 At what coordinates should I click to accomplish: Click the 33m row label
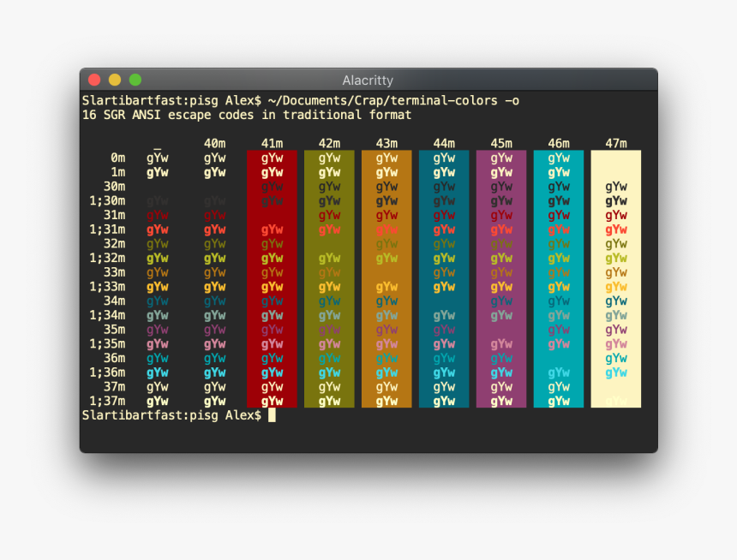pyautogui.click(x=115, y=272)
